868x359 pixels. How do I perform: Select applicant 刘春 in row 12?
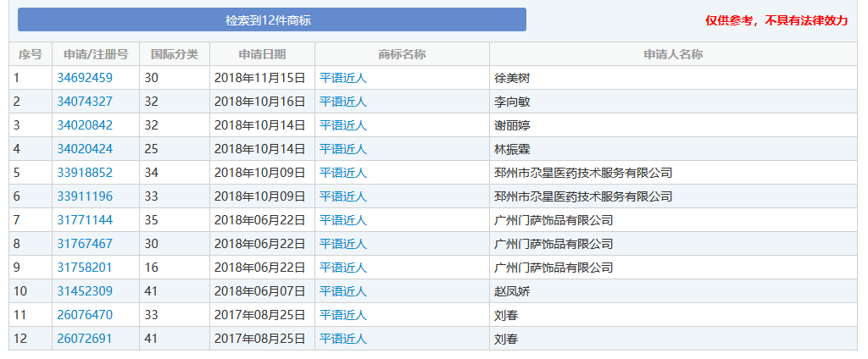(x=506, y=339)
